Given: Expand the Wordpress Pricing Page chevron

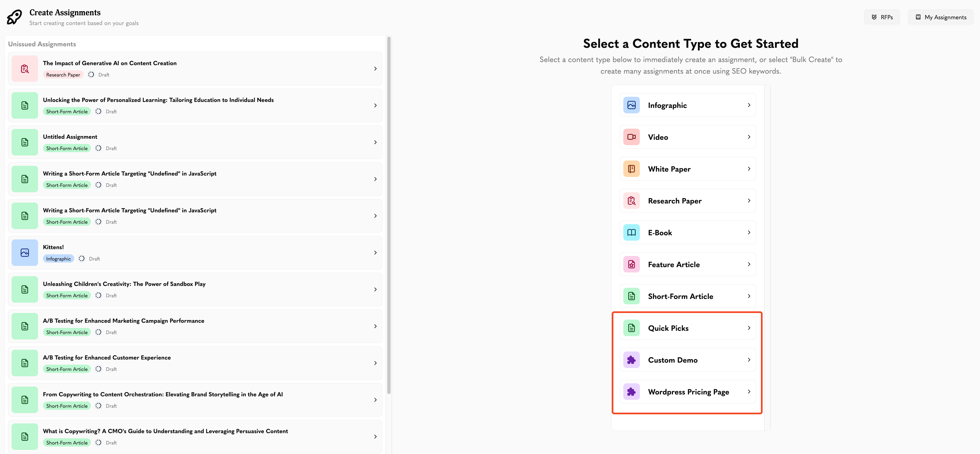Looking at the screenshot, I should pos(749,392).
